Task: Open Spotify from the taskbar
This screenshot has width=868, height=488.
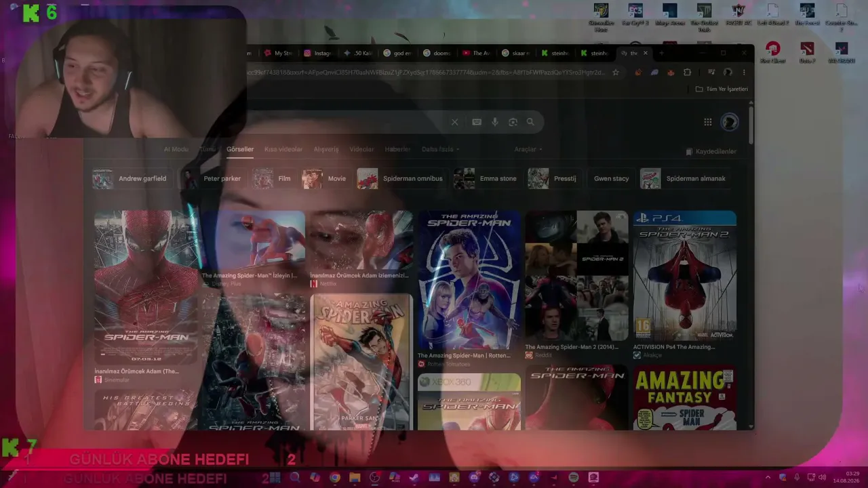Action: click(x=574, y=478)
